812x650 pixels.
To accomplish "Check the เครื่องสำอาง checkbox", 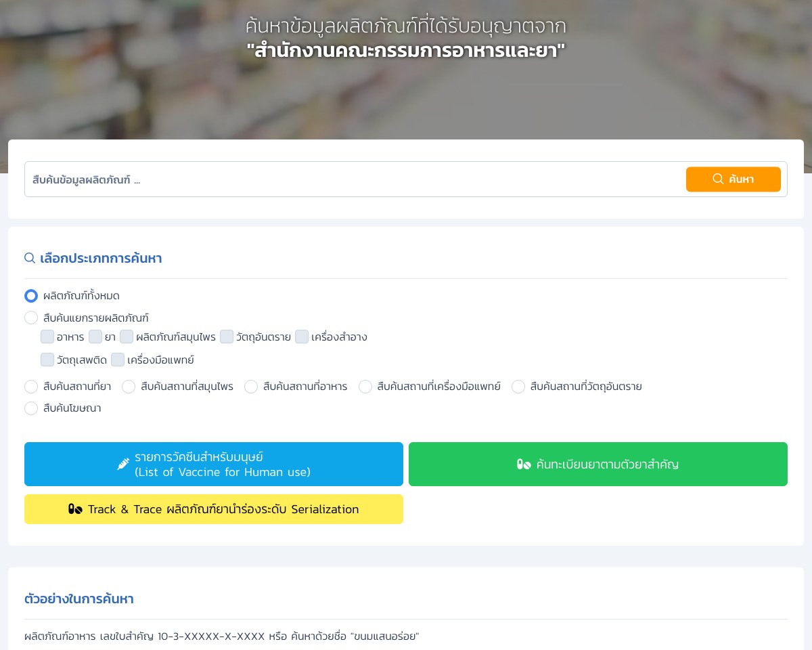I will pos(302,337).
